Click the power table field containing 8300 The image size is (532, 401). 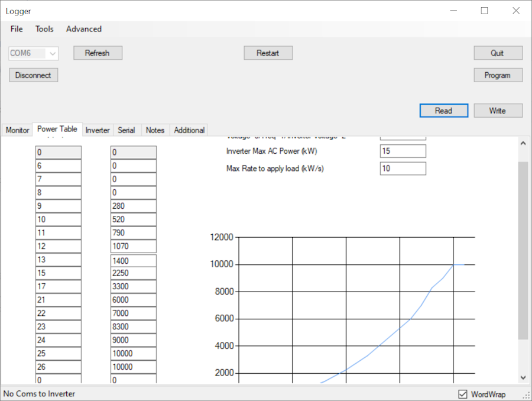[x=133, y=326]
